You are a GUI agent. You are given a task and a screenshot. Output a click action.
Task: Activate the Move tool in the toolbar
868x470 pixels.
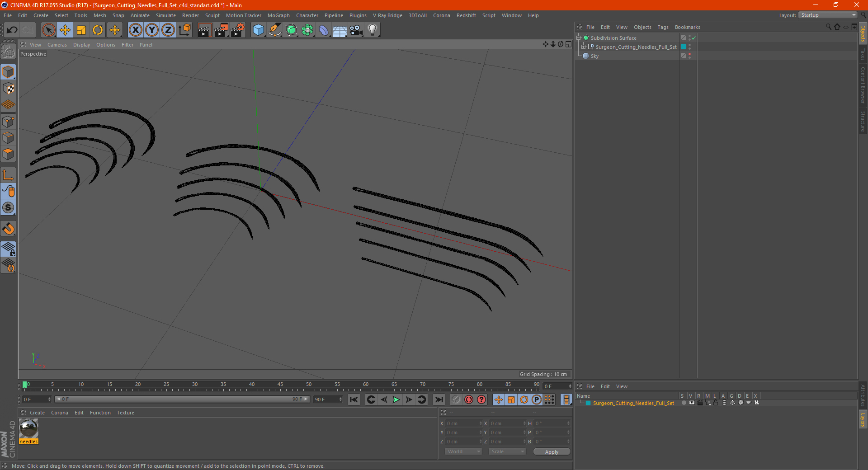pos(65,30)
